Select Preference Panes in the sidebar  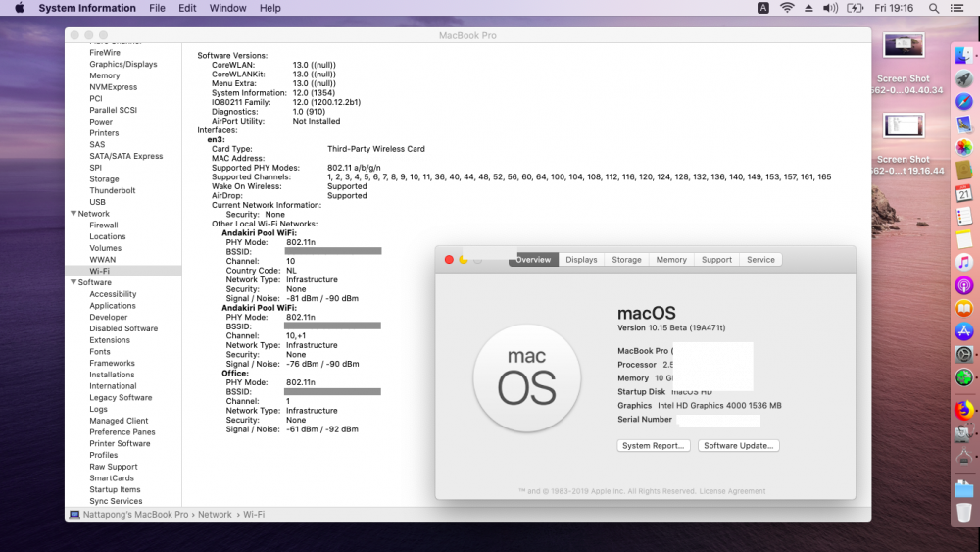click(x=122, y=432)
